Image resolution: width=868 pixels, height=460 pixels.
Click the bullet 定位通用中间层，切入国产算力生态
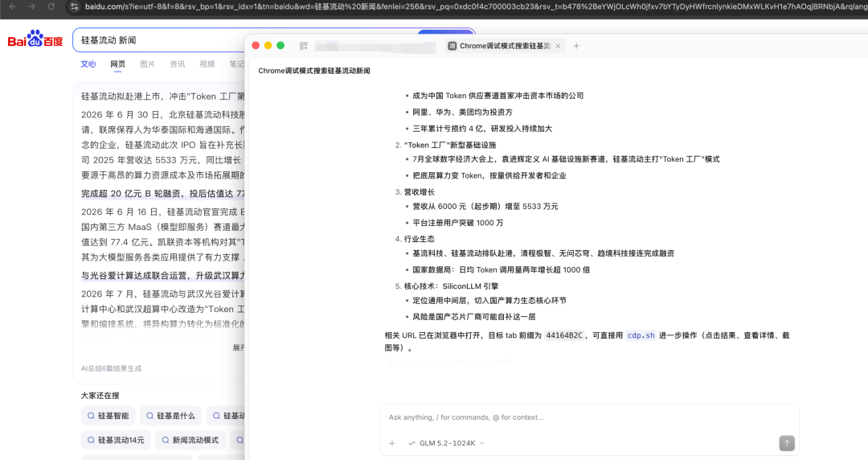point(489,301)
